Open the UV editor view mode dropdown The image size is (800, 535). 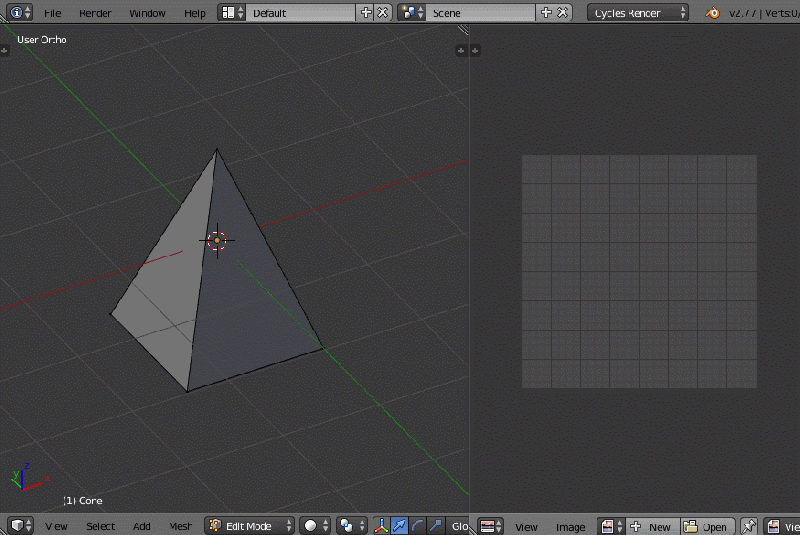coord(781,526)
